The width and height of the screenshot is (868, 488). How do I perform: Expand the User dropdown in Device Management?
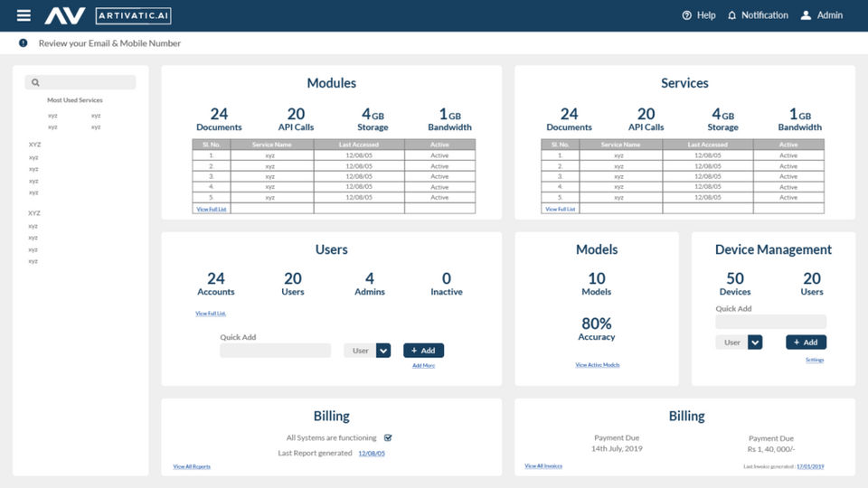click(x=755, y=342)
